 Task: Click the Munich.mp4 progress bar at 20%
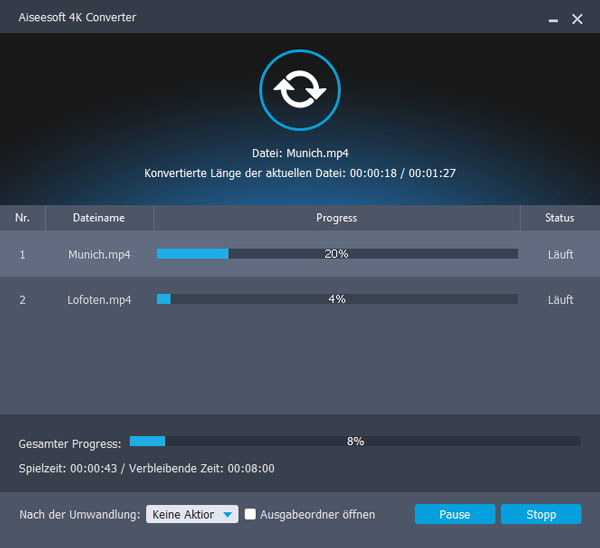[337, 254]
